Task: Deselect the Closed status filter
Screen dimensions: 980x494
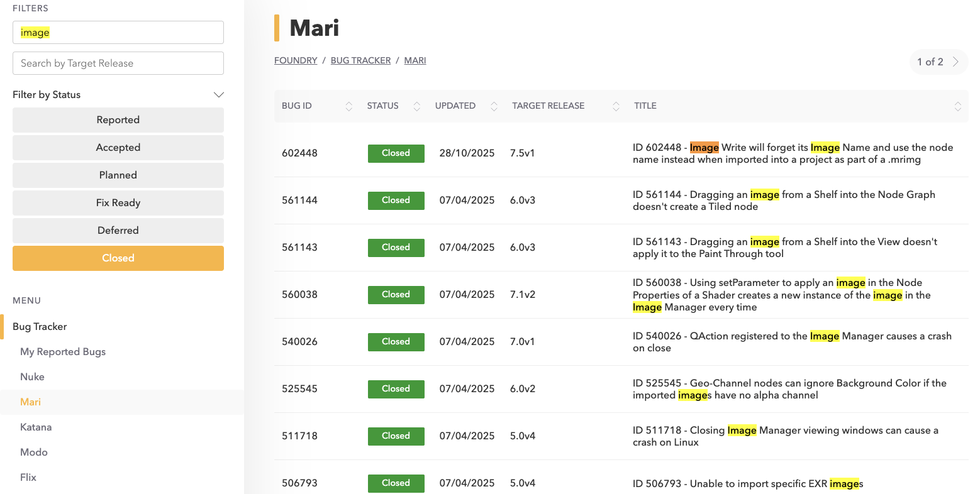Action: pos(118,258)
